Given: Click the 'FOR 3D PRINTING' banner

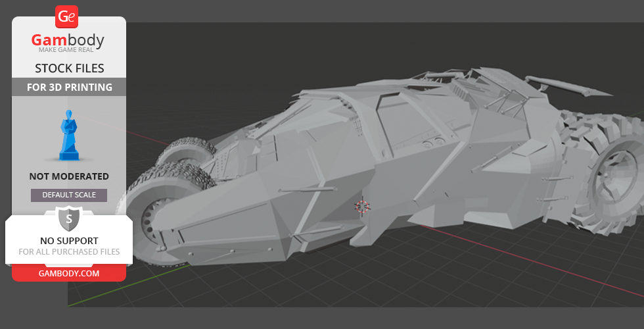Looking at the screenshot, I should 70,87.
